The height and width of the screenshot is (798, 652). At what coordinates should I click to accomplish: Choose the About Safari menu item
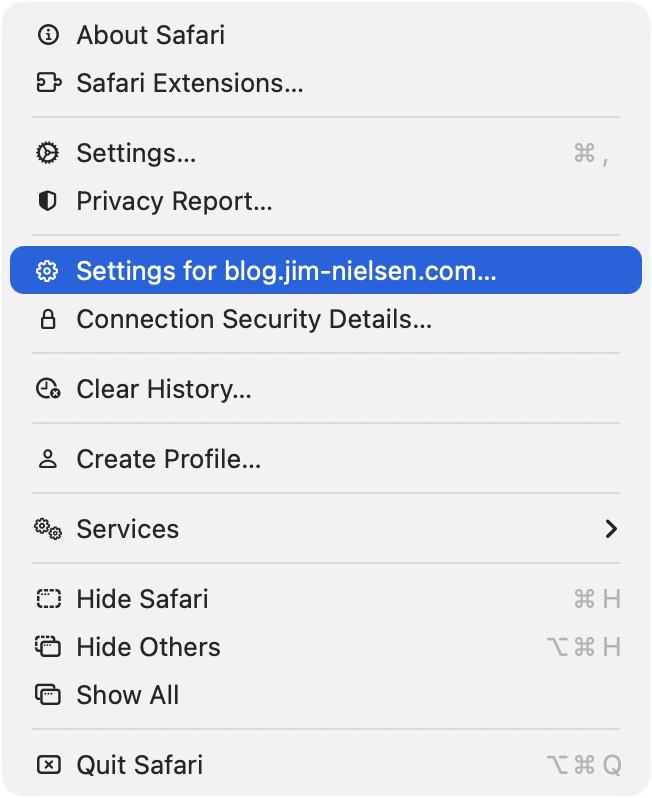point(150,35)
